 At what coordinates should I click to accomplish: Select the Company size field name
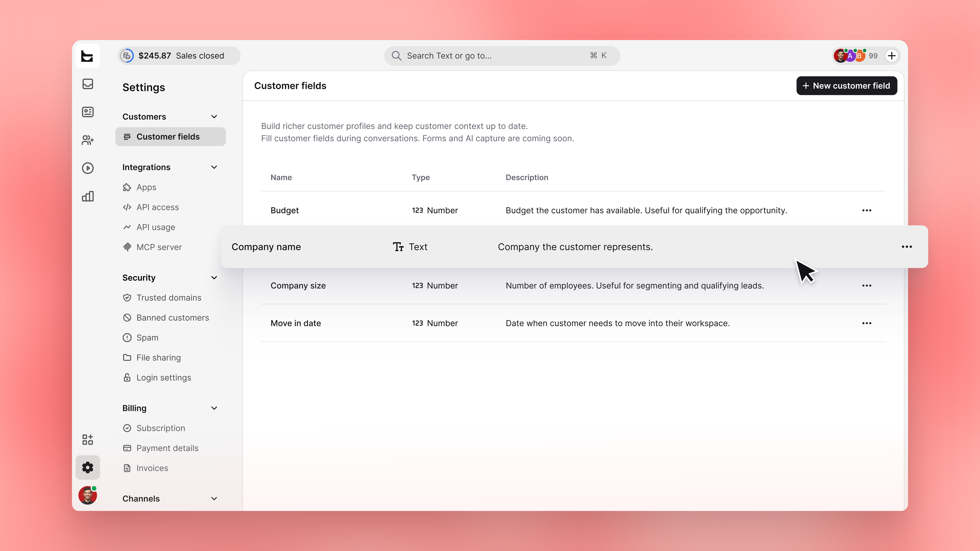(298, 286)
